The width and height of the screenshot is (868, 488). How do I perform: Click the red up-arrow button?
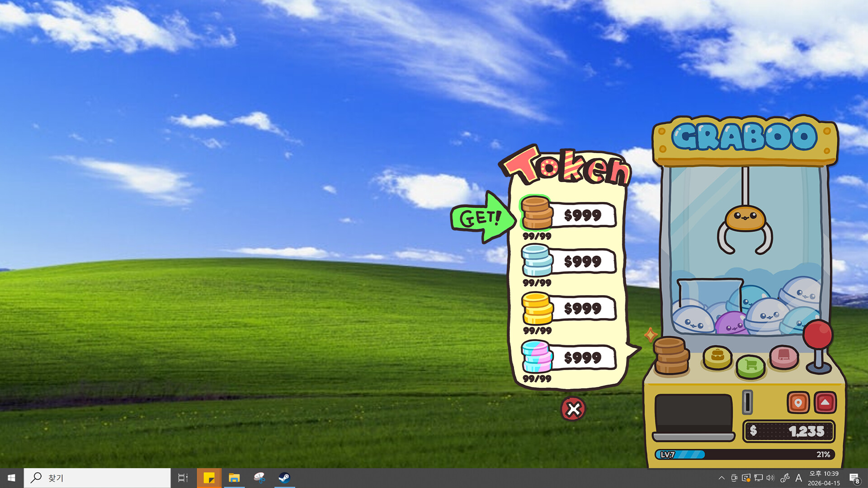pyautogui.click(x=825, y=403)
